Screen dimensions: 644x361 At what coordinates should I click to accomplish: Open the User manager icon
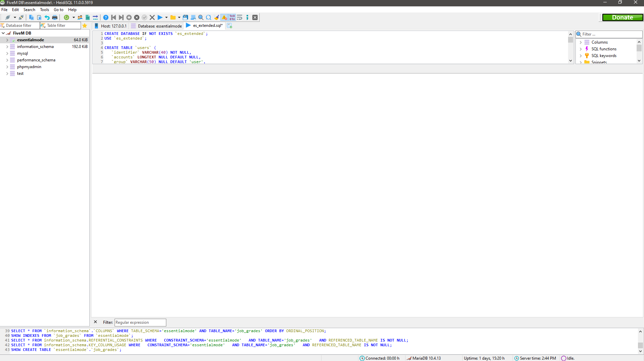coord(80,17)
